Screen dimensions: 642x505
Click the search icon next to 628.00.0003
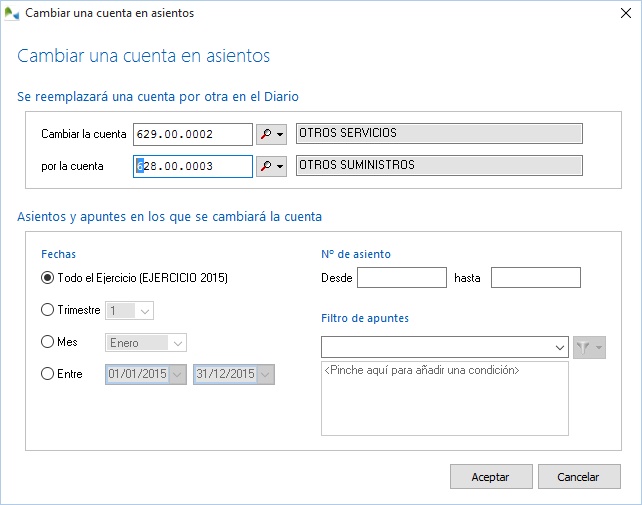pos(266,166)
